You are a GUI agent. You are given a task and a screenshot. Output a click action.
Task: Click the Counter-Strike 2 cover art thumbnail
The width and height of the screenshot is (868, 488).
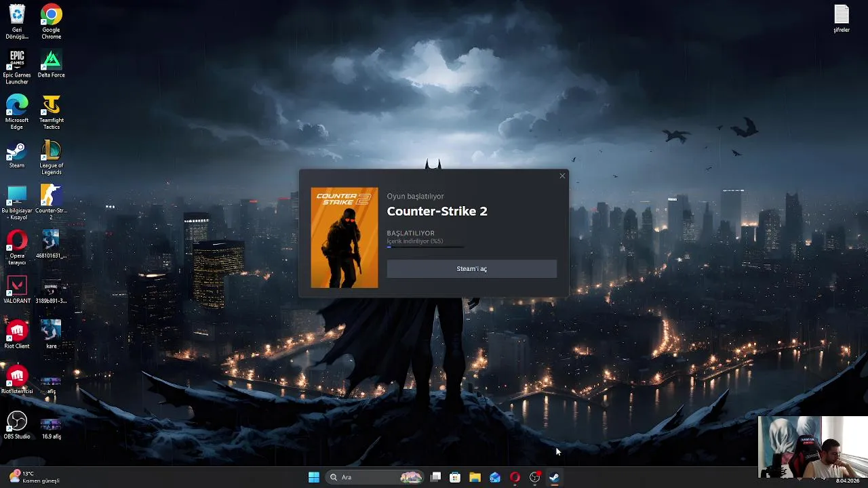point(344,238)
